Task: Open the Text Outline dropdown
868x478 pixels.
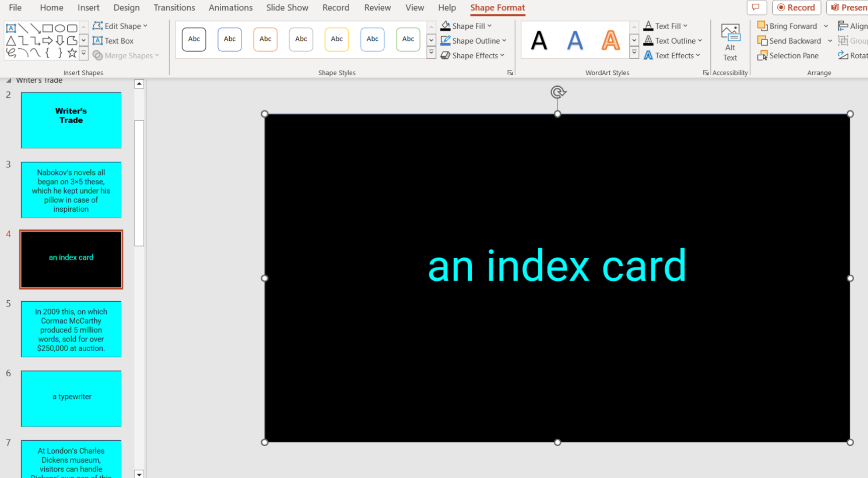Action: coord(673,41)
